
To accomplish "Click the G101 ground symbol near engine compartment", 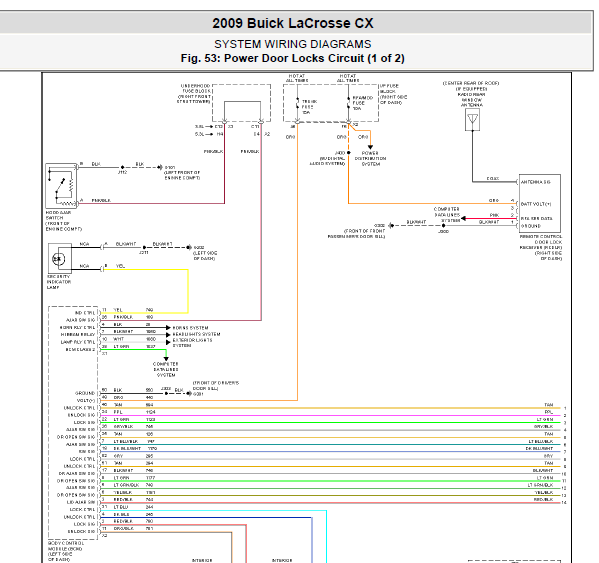I will click(161, 167).
